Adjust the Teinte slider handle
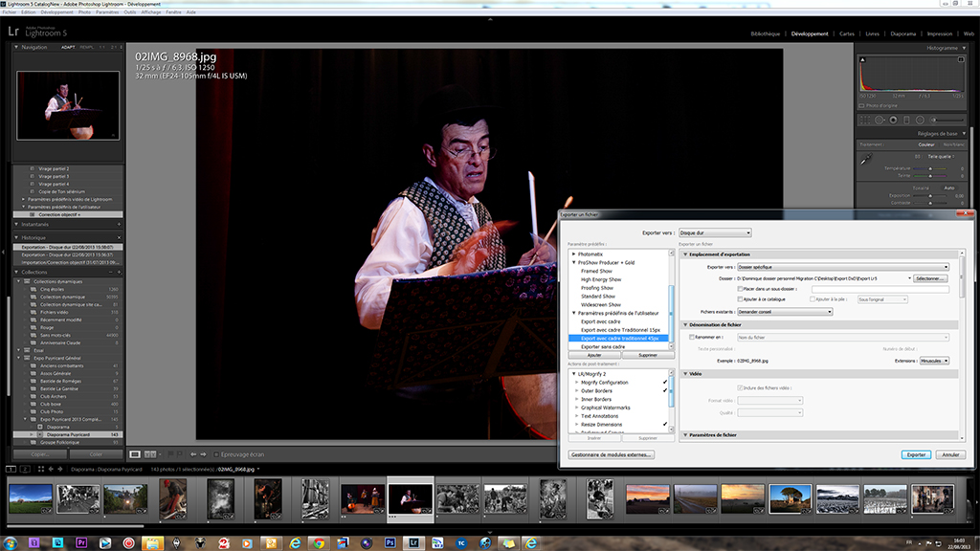Screen dimensions: 980x551 tap(930, 176)
